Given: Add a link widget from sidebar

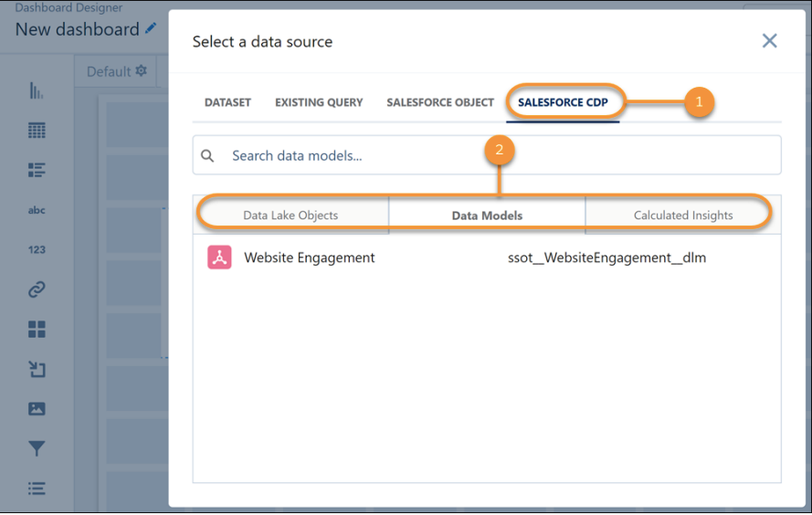Looking at the screenshot, I should click(x=37, y=289).
